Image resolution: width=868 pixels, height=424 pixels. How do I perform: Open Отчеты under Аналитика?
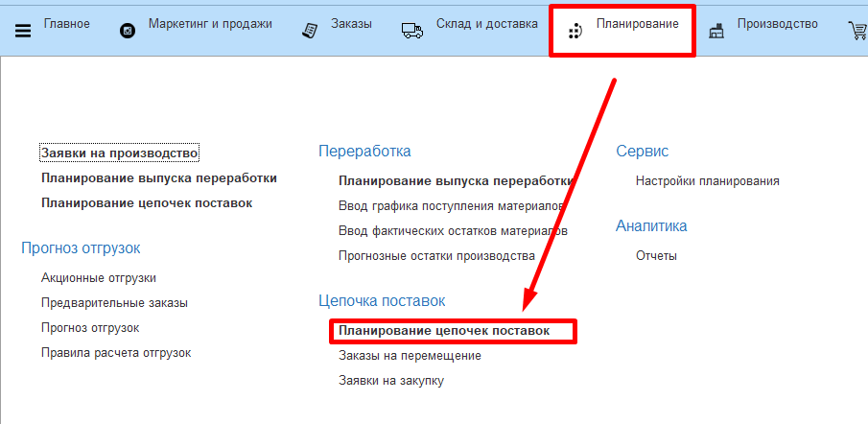656,256
